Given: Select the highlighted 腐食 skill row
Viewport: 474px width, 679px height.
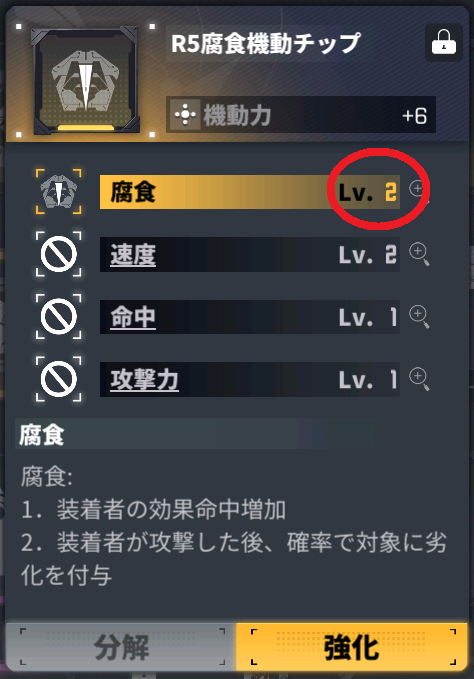Looking at the screenshot, I should (x=250, y=192).
